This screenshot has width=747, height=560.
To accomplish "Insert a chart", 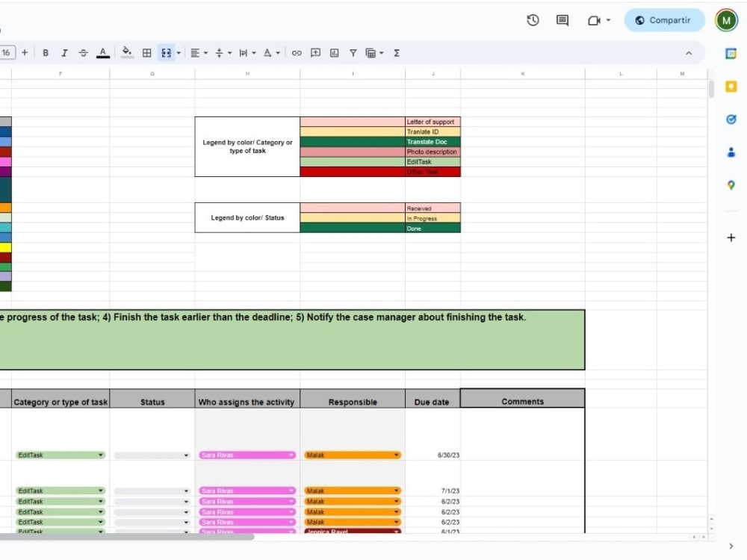I will (334, 52).
